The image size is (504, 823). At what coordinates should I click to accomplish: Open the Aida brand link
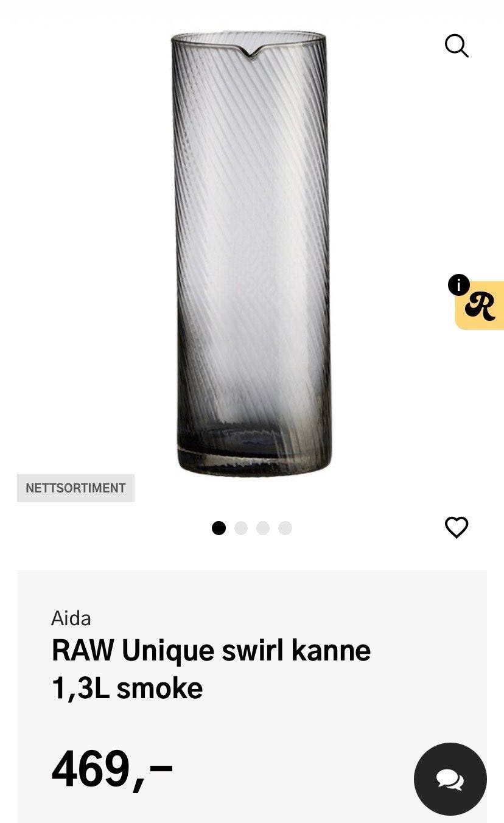(x=71, y=618)
